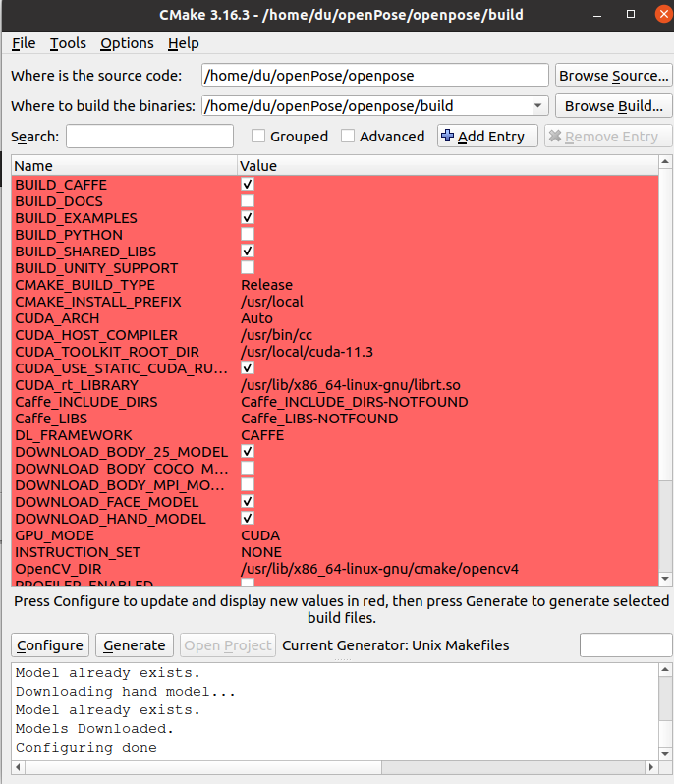This screenshot has width=674, height=784.
Task: Select the INSTRUCTION_SET NONE value
Action: (x=261, y=552)
